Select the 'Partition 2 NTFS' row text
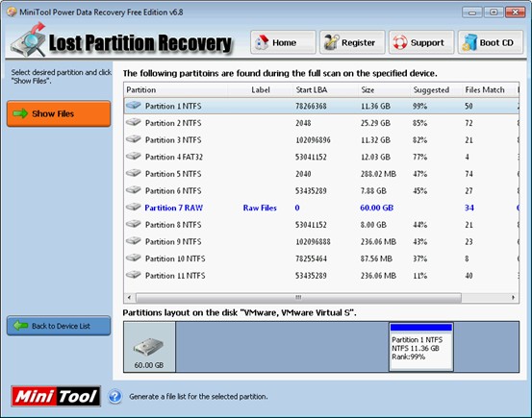Screen dimensions: 532x418 [x=173, y=123]
